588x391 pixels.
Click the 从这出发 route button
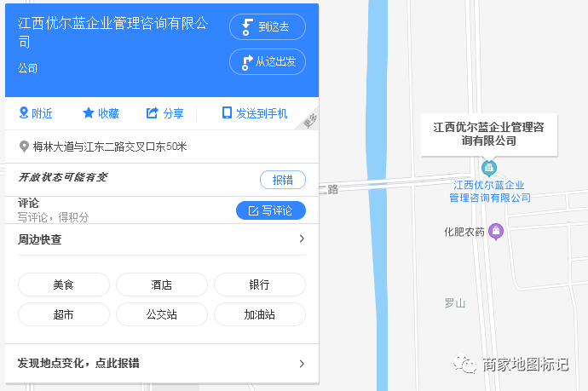267,62
